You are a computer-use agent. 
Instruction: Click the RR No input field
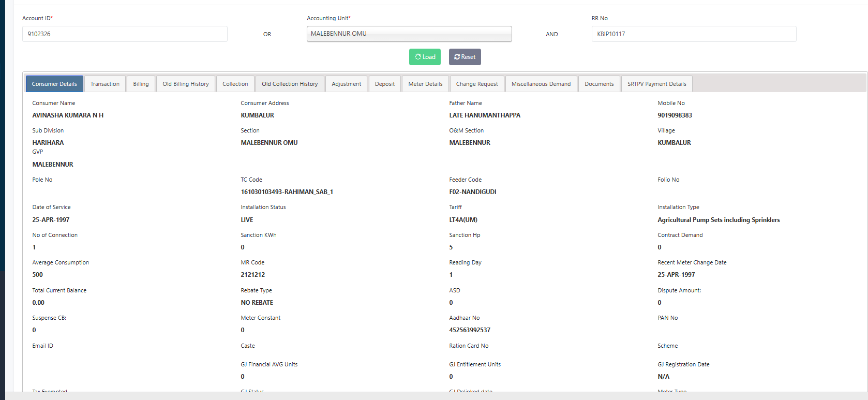(x=694, y=34)
